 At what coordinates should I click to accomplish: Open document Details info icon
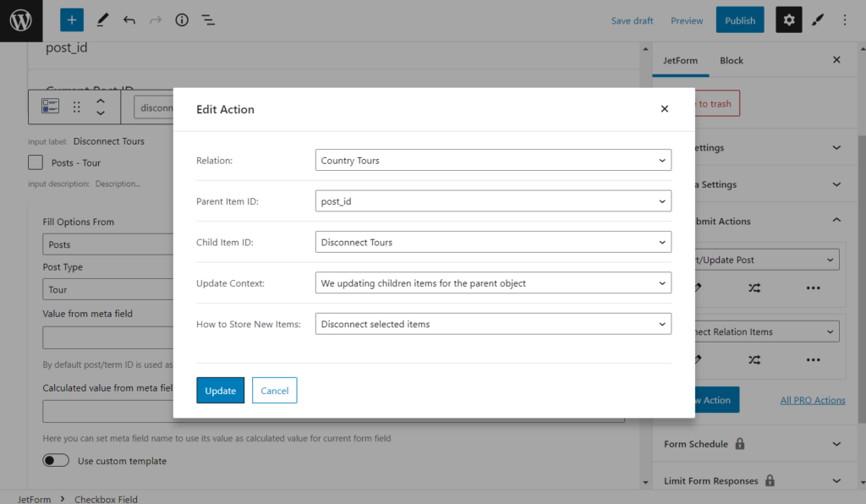(182, 20)
